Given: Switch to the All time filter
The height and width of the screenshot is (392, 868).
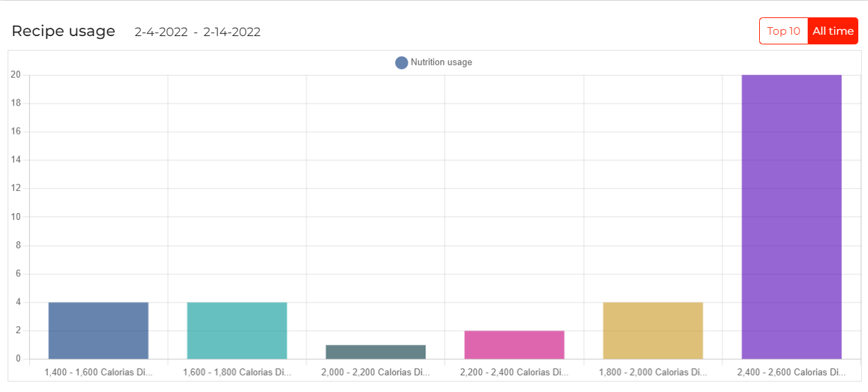Looking at the screenshot, I should [x=833, y=31].
